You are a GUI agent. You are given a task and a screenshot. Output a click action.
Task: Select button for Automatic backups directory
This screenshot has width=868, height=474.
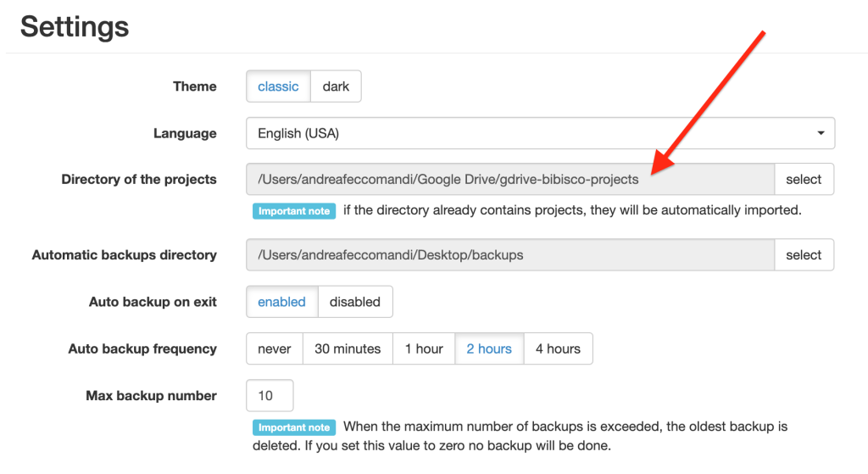click(x=804, y=254)
